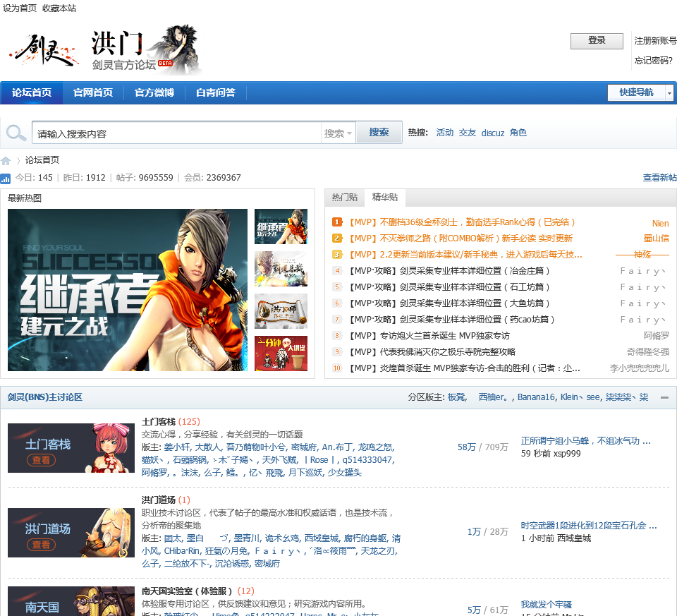Open post 剑灵采集专业样本详细位置（石工坊篇）
This screenshot has width=677, height=616.
[x=449, y=287]
